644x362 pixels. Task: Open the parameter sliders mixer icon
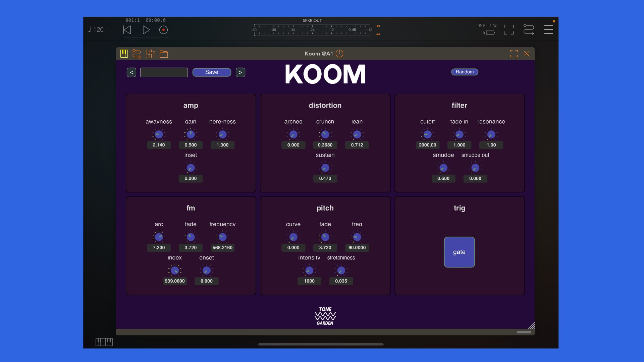click(150, 54)
